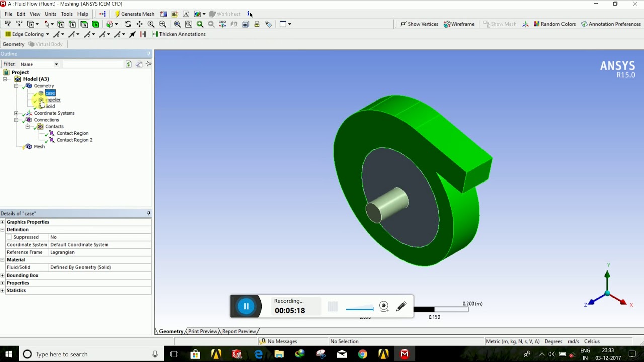Adjust the recording volume slider
The height and width of the screenshot is (362, 644).
[360, 308]
